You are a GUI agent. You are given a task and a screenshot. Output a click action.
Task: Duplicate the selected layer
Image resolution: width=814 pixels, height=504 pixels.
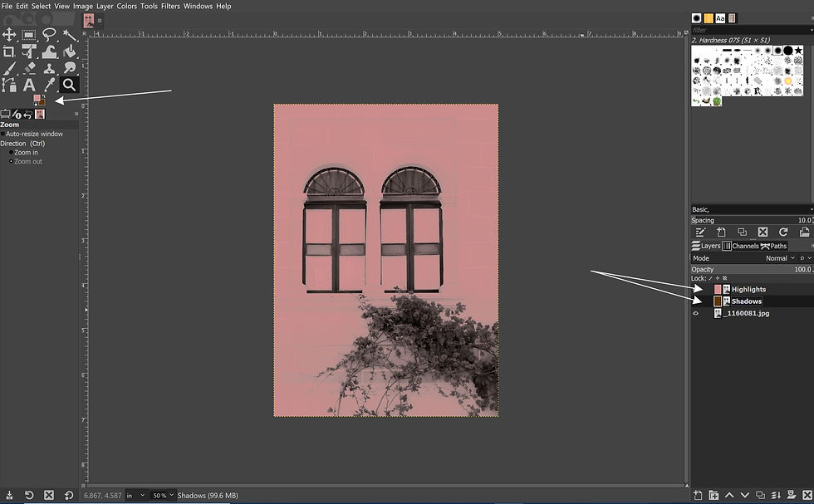coord(761,495)
